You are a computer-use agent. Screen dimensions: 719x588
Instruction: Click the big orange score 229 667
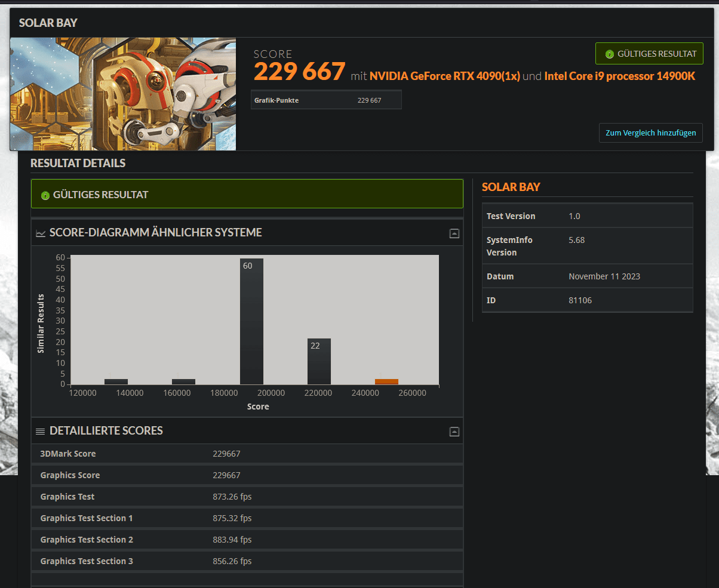point(300,72)
